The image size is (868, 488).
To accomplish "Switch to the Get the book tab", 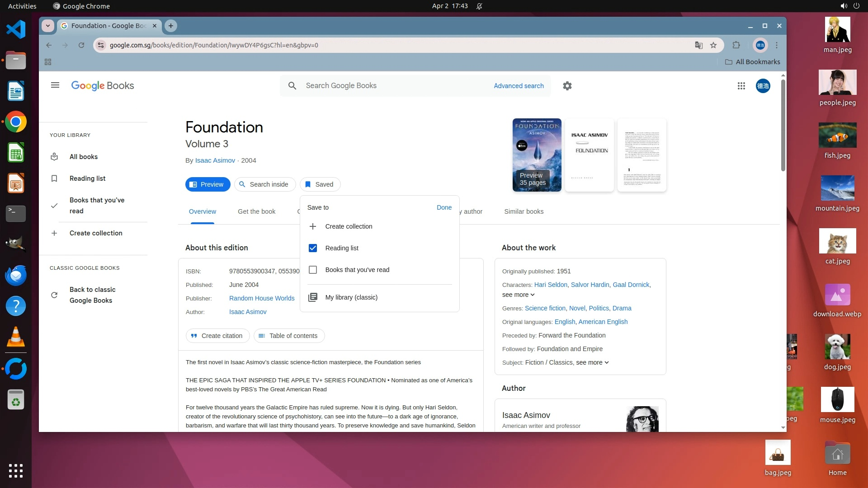I will click(x=256, y=211).
